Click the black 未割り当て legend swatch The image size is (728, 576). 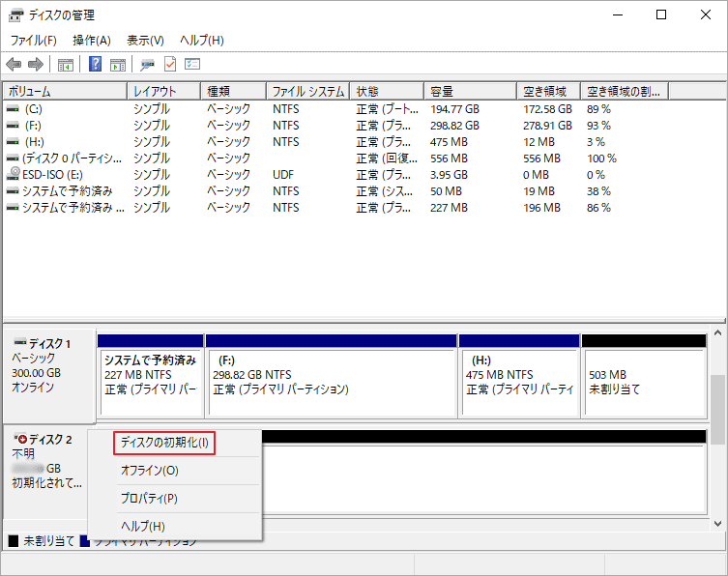14,541
